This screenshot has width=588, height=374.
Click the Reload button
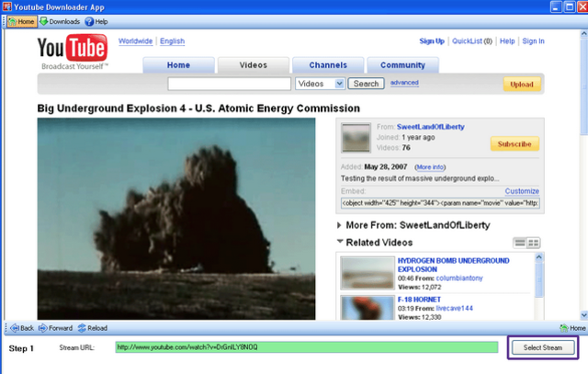pyautogui.click(x=93, y=328)
